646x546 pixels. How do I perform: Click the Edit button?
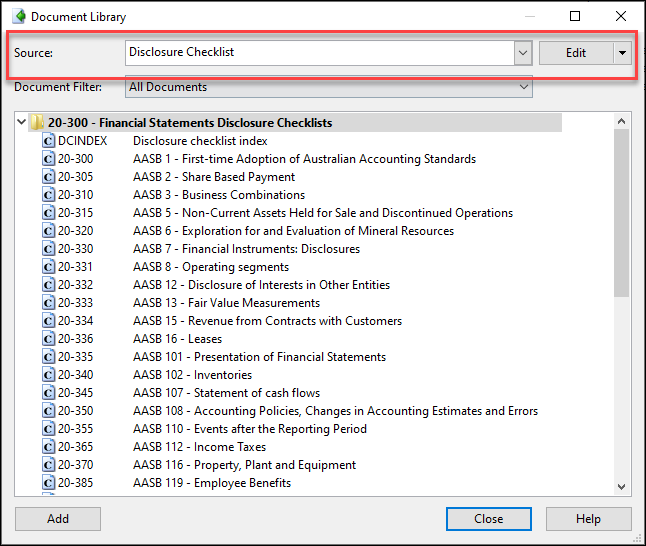click(576, 53)
